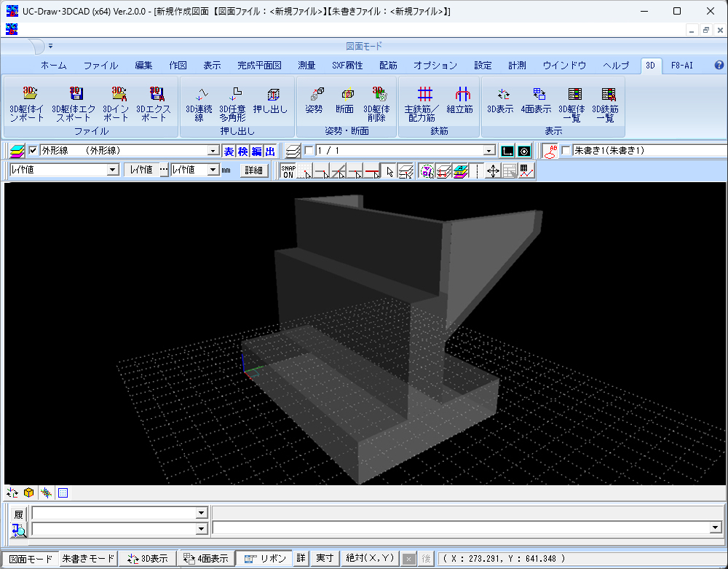Select the 3D連続線 tool
Image resolution: width=728 pixels, height=569 pixels.
[x=199, y=104]
